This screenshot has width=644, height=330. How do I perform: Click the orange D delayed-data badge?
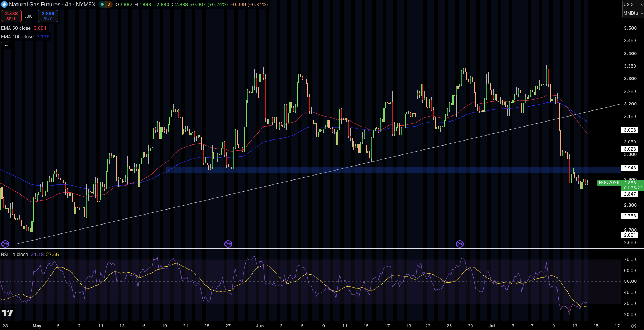click(109, 4)
